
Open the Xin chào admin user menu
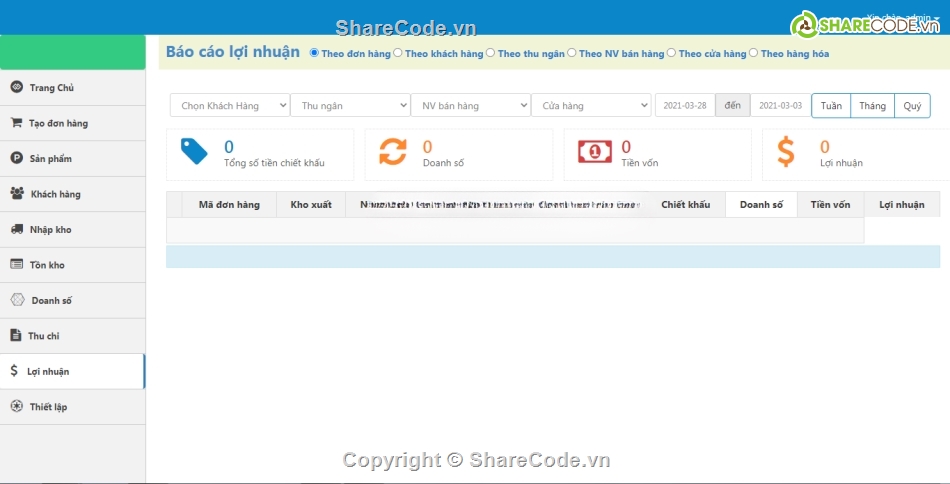903,17
